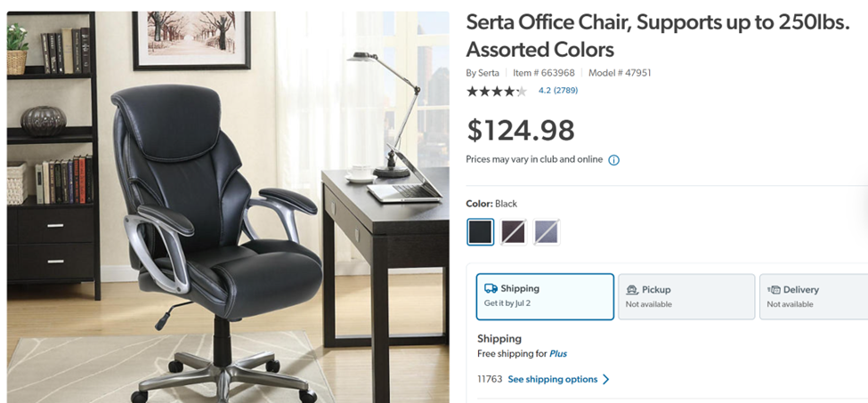Select the Pickup fulfillment option
868x403 pixels.
tap(685, 296)
